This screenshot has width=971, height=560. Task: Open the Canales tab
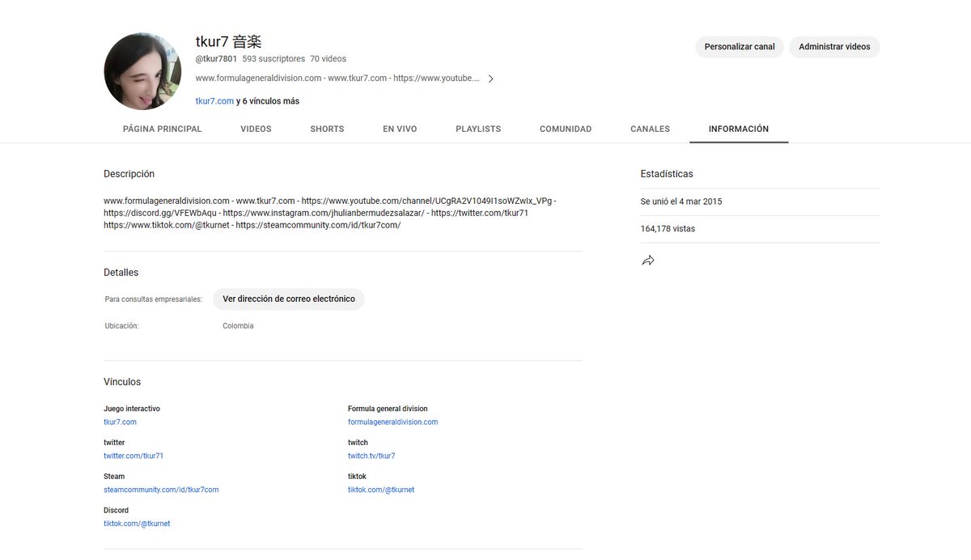tap(650, 129)
